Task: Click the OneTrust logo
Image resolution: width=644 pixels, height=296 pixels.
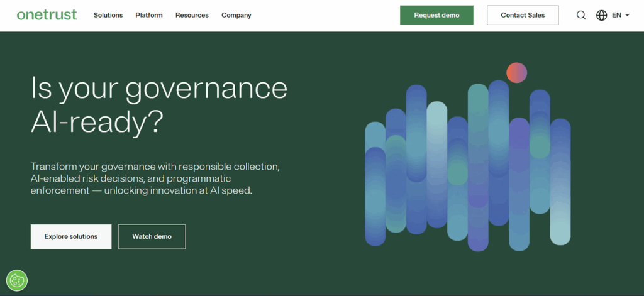Action: 47,15
